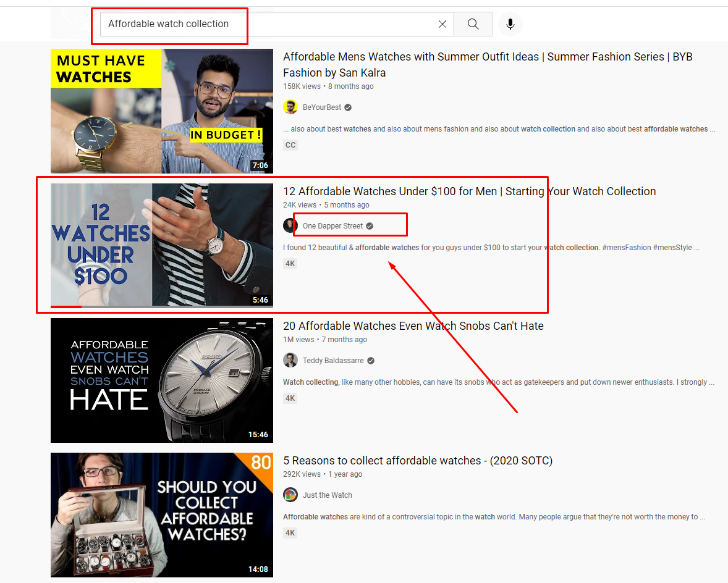Viewport: 728px width, 583px height.
Task: Click the Teddy Baldassarre channel avatar
Action: click(290, 361)
